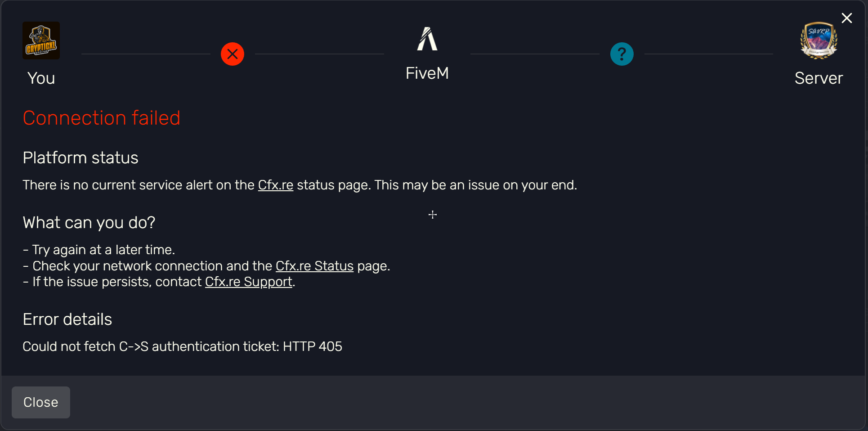
Task: Open the Cfx.re link in Platform status
Action: click(276, 185)
